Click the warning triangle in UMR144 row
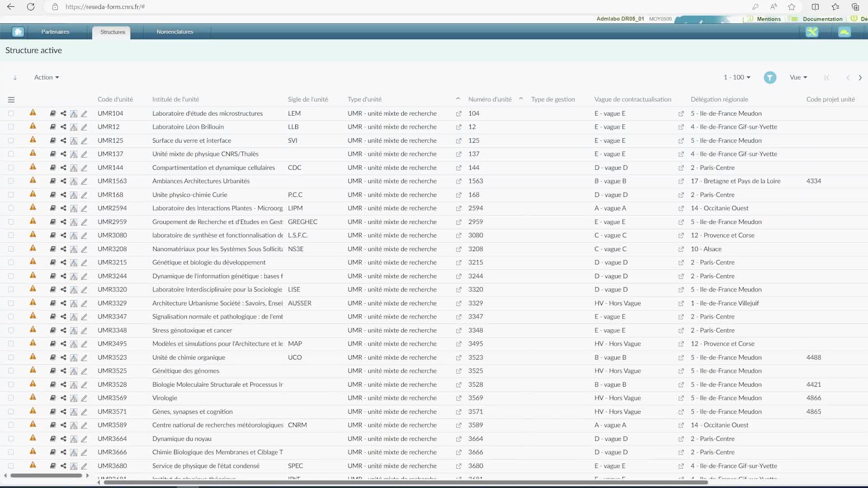The width and height of the screenshot is (868, 488). point(33,167)
